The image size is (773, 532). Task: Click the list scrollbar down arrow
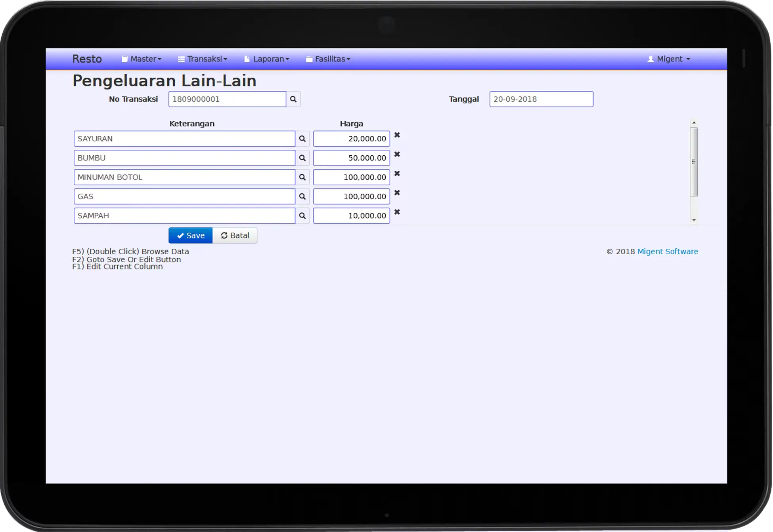point(694,220)
